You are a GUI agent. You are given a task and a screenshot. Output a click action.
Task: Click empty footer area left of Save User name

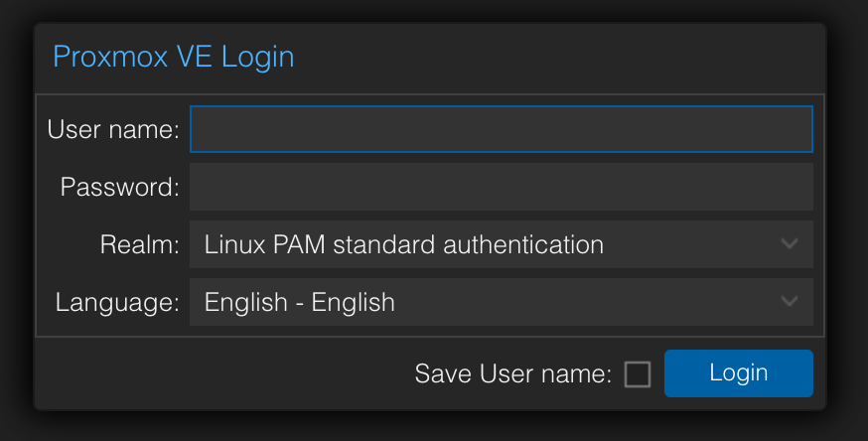point(218,374)
